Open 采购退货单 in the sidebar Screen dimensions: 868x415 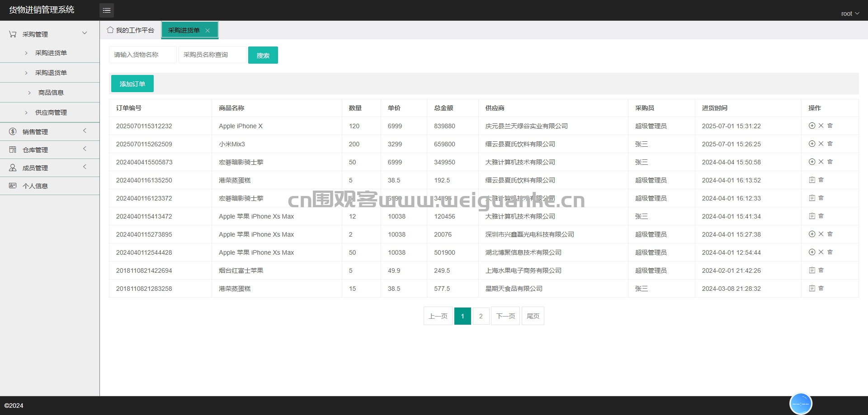coord(51,73)
